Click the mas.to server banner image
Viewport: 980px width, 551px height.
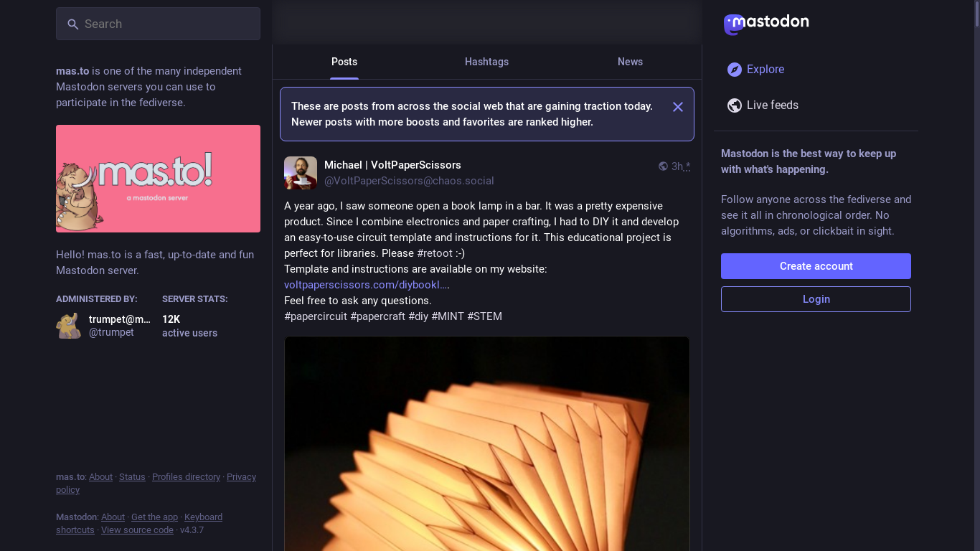click(158, 179)
